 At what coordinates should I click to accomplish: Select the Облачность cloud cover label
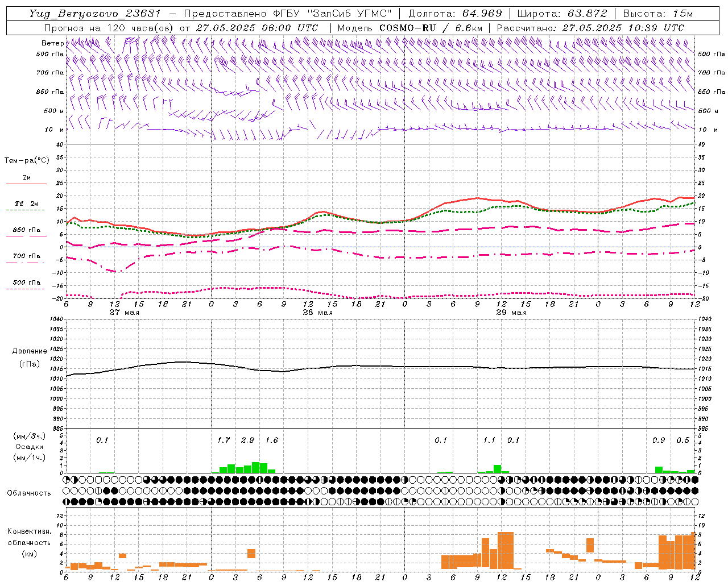coord(29,493)
